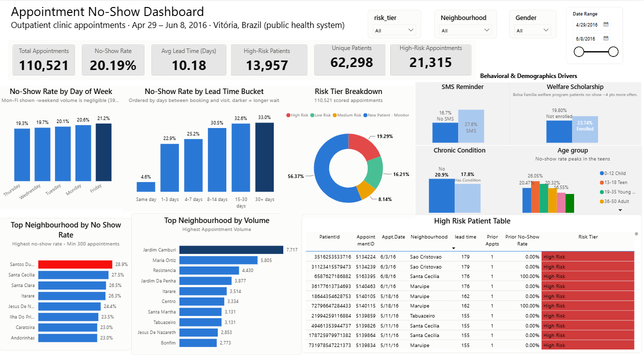
Task: Sort table by Risk Tier header
Action: [x=588, y=237]
